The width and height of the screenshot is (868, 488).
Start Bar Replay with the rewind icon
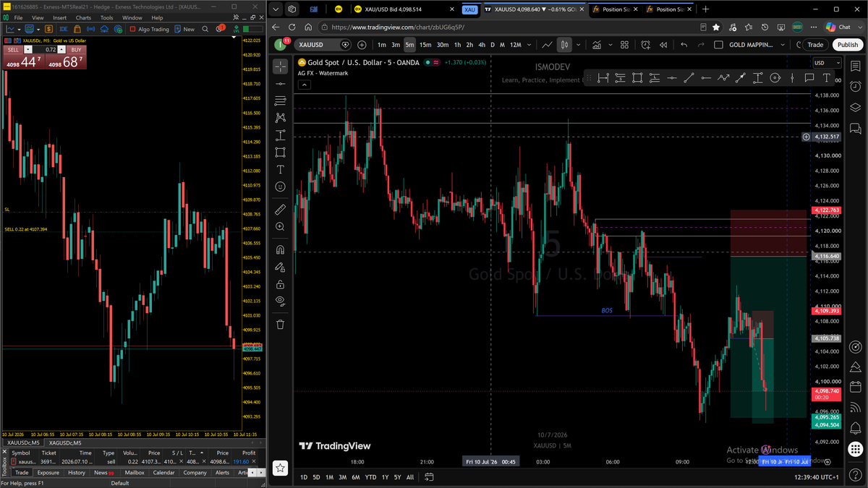tap(662, 45)
